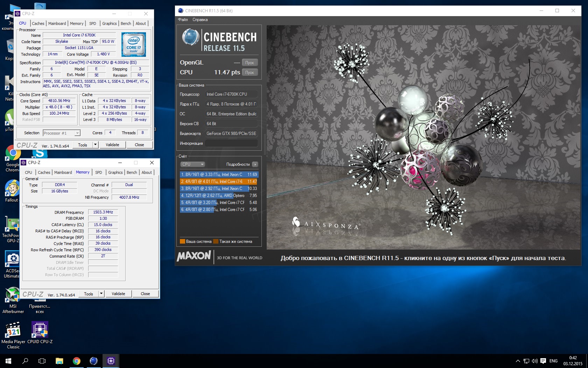Click the MAXON logo in Cinebench
Screen dimensions: 588x368
pyautogui.click(x=194, y=256)
